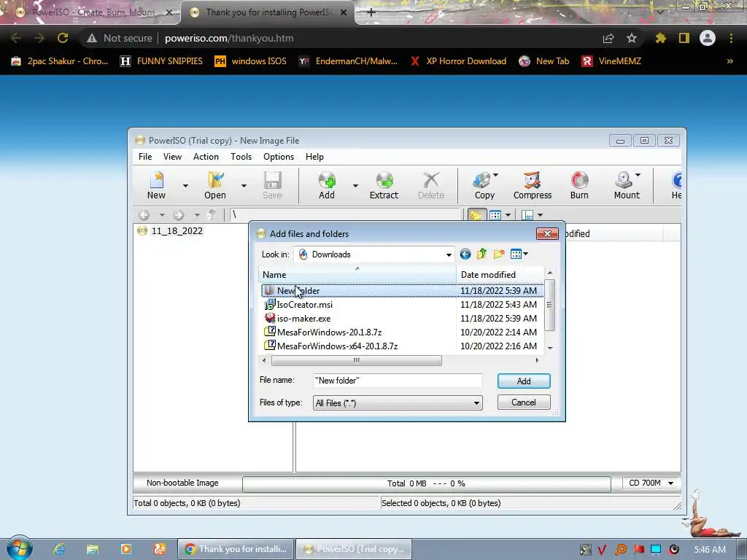Open Windows Explorer from the taskbar
Image resolution: width=747 pixels, height=560 pixels.
(x=92, y=549)
